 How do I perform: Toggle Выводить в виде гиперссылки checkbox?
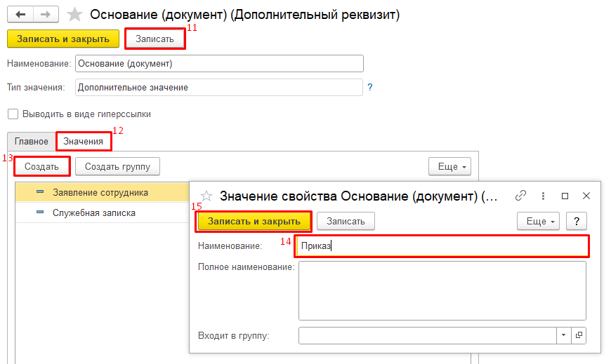click(13, 114)
